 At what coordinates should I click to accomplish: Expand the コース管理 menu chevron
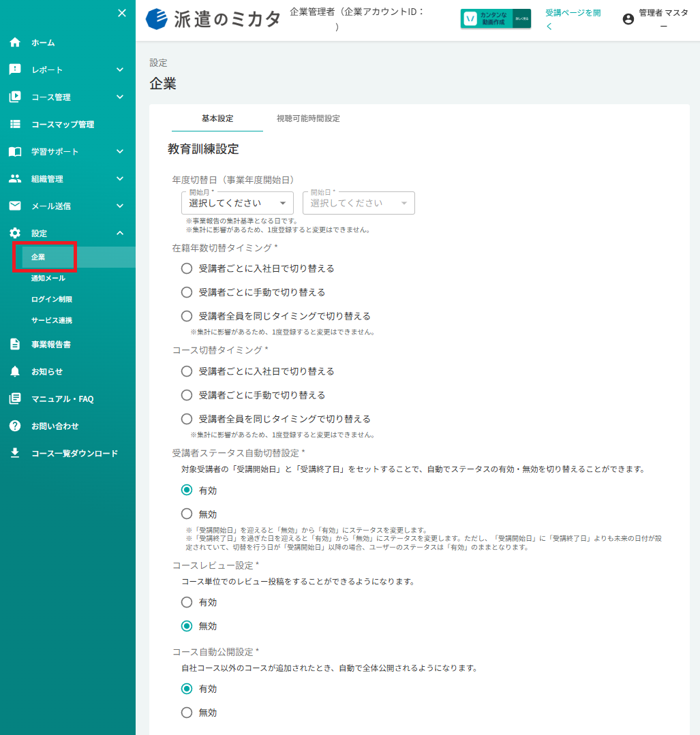pos(120,97)
